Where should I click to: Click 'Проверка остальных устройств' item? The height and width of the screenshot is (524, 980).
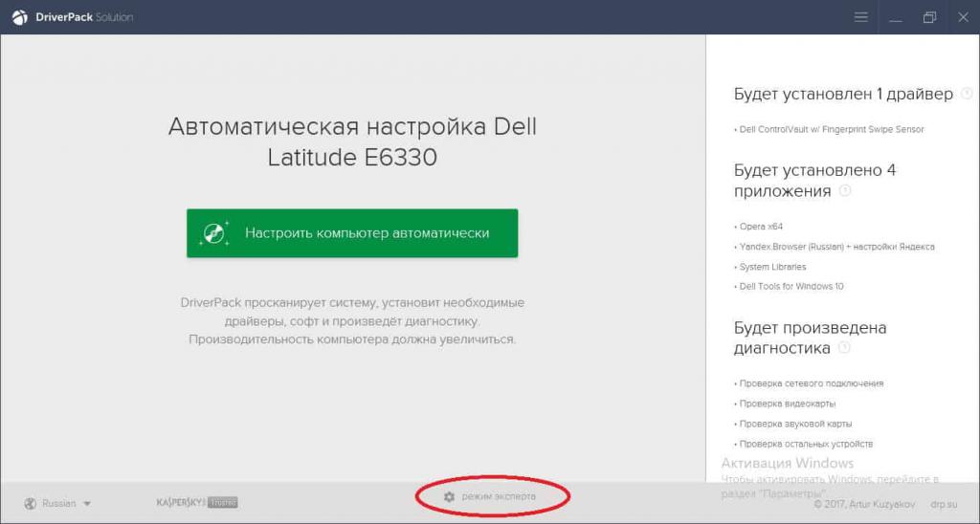click(x=804, y=444)
